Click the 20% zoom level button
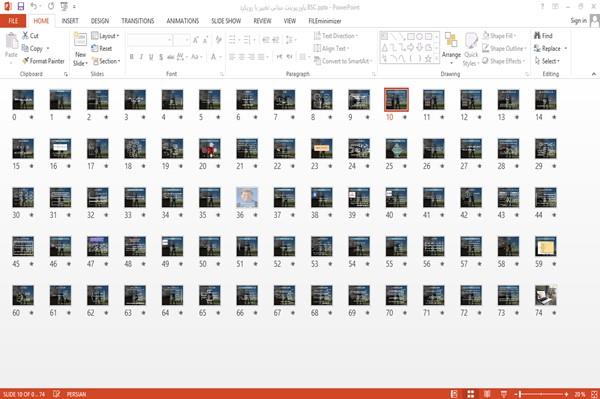600x399 pixels. coord(579,394)
